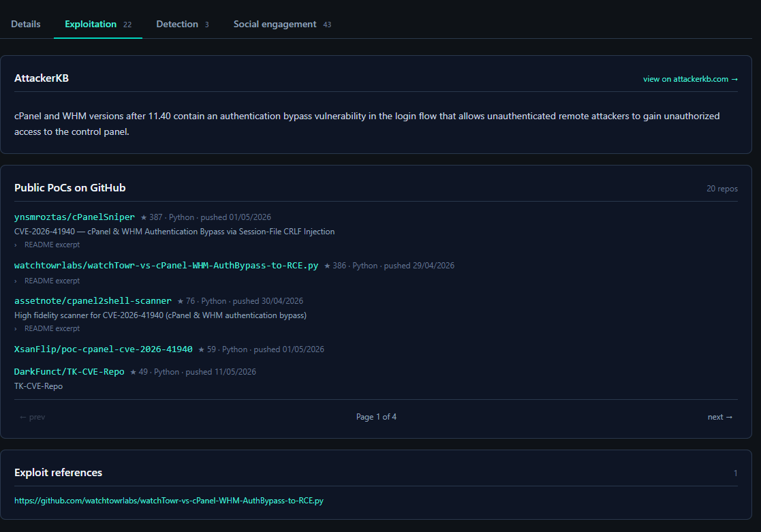Click the TK-CVE-Repo description text

click(38, 386)
